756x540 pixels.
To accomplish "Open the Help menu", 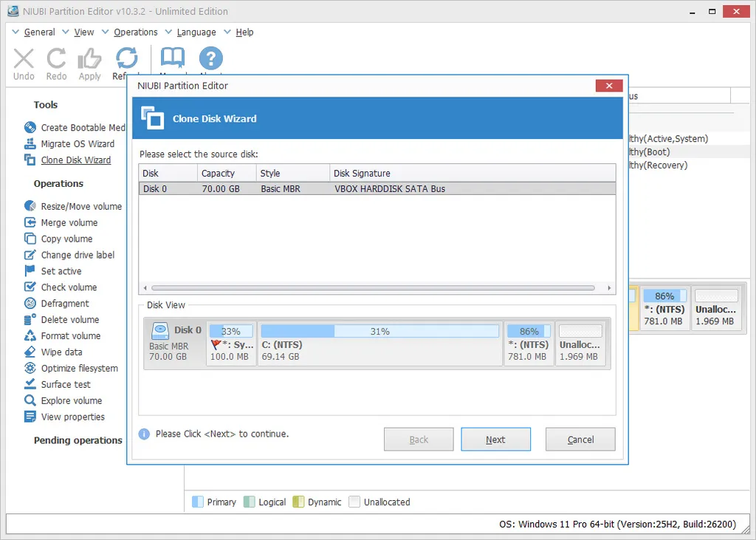I will point(244,32).
